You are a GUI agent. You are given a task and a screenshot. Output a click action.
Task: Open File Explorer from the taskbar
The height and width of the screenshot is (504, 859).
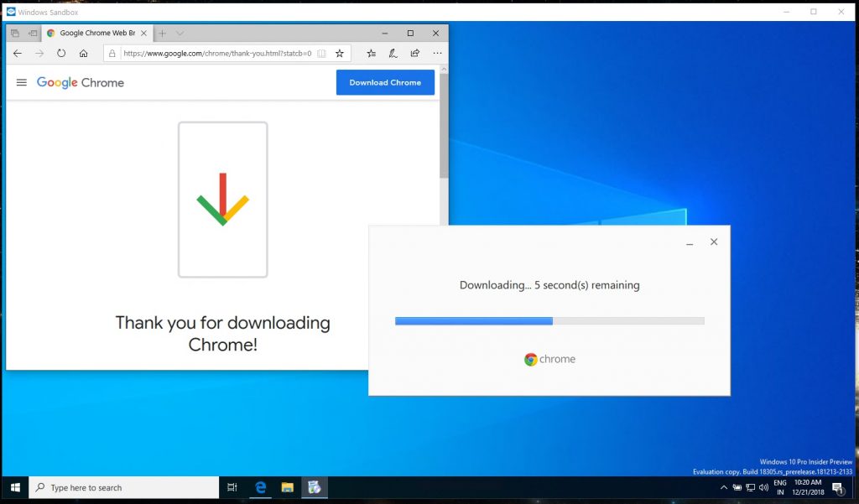pos(287,487)
